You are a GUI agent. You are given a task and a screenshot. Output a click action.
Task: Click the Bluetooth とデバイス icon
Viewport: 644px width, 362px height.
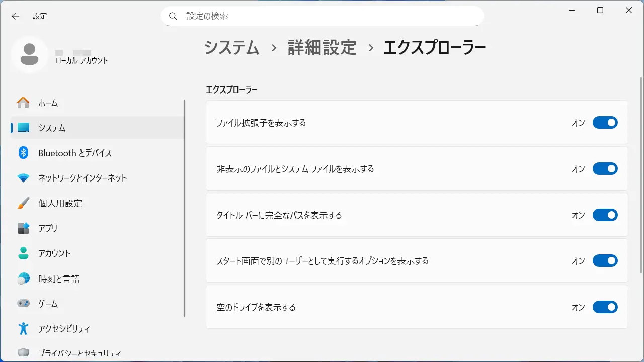click(x=23, y=153)
